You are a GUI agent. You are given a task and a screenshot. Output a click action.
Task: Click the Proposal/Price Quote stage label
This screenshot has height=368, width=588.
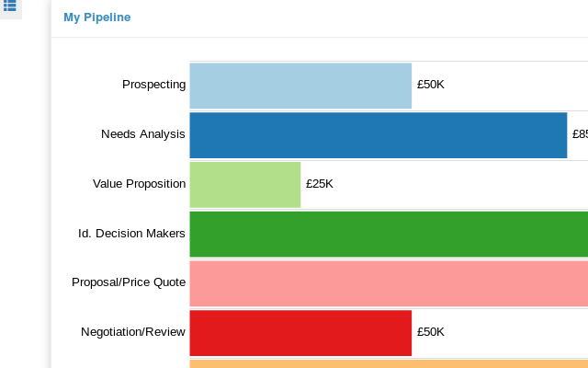129,282
